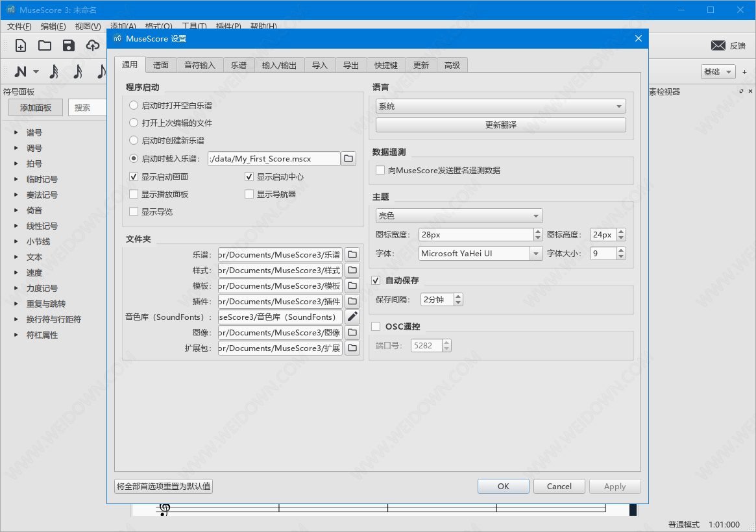This screenshot has height=532, width=756.
Task: Click the Cancel button
Action: (559, 486)
